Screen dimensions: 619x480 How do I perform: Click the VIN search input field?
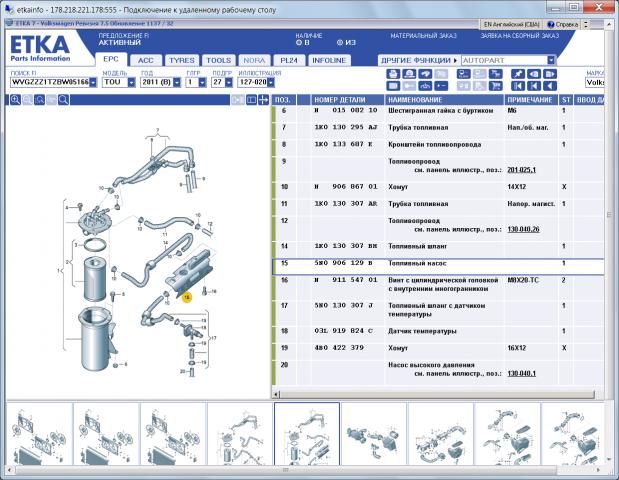point(50,82)
